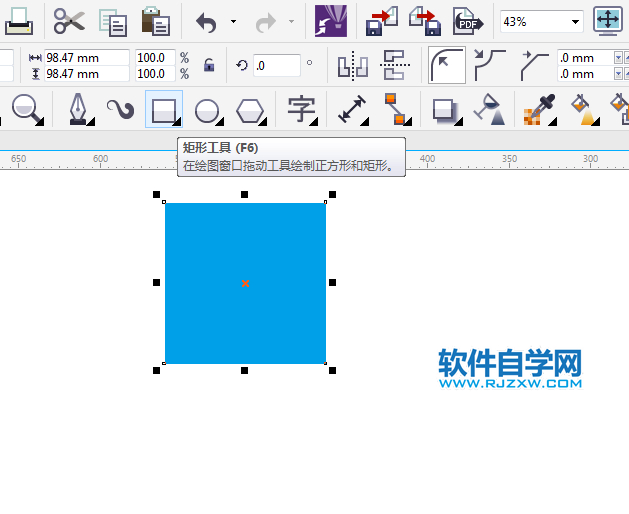This screenshot has width=629, height=514.
Task: Select the round corner option
Action: click(x=447, y=65)
